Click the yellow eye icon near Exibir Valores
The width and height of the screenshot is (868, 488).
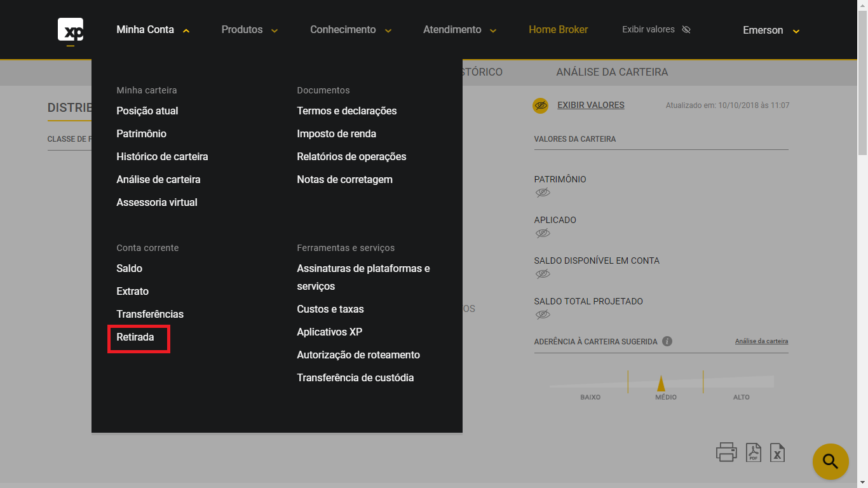click(x=540, y=105)
